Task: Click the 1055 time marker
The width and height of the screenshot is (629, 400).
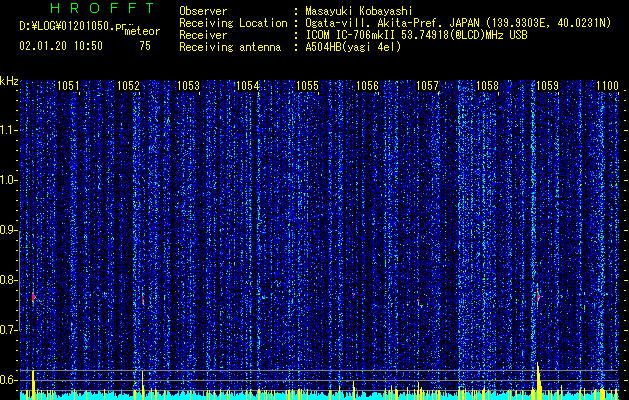Action: [308, 85]
